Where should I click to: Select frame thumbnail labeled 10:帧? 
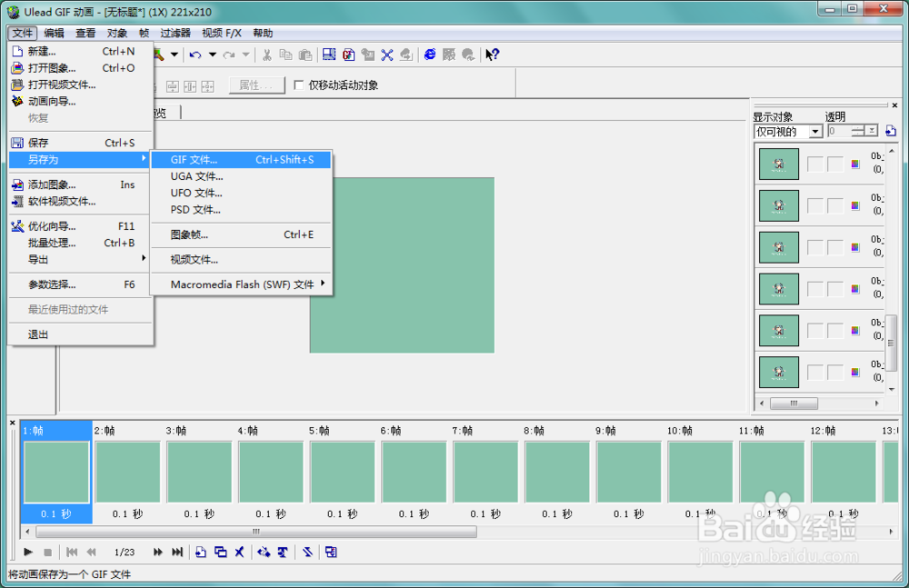(x=700, y=472)
